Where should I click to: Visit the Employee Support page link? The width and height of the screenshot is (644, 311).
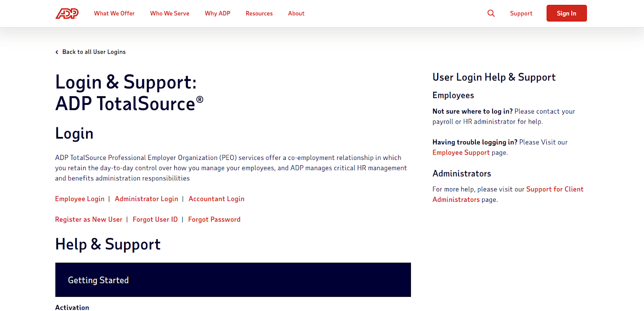pos(461,153)
